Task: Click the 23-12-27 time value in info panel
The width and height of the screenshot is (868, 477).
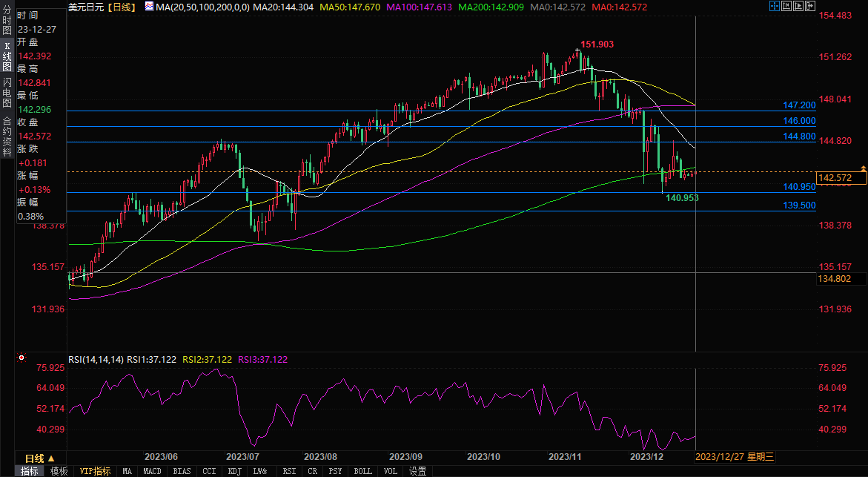Action: click(x=36, y=30)
